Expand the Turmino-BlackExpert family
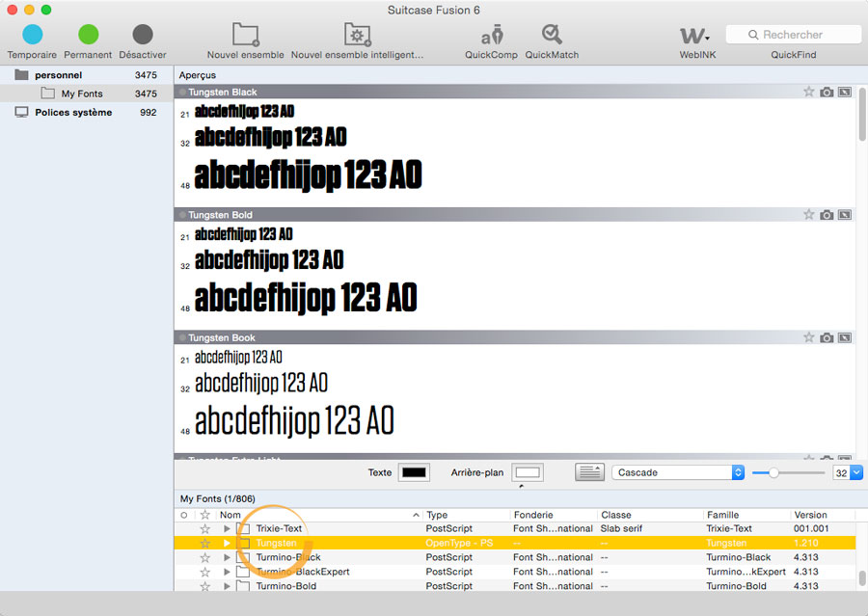The width and height of the screenshot is (868, 616). coord(227,572)
